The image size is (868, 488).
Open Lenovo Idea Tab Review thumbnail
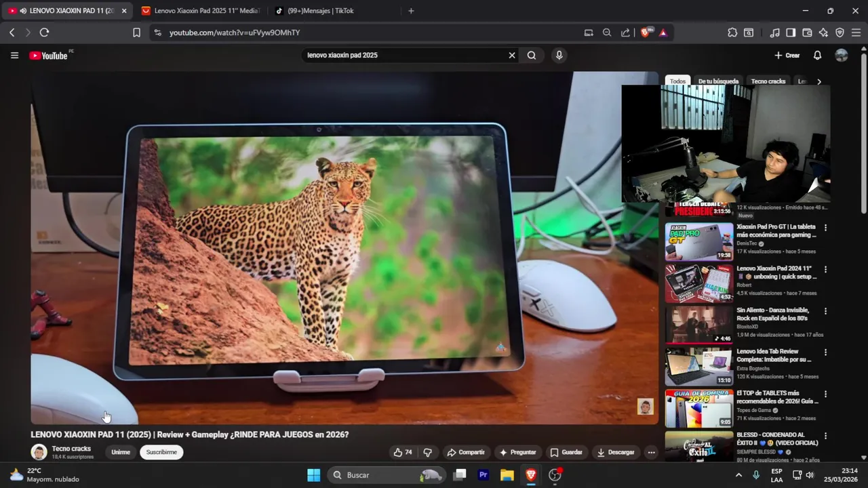tap(698, 366)
